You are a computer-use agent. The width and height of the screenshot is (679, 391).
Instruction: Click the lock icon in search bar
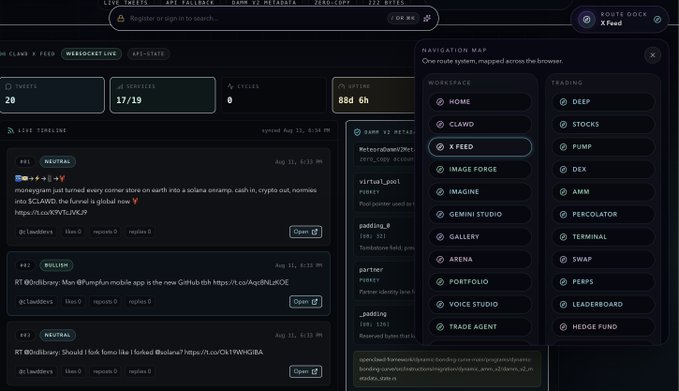click(x=121, y=18)
